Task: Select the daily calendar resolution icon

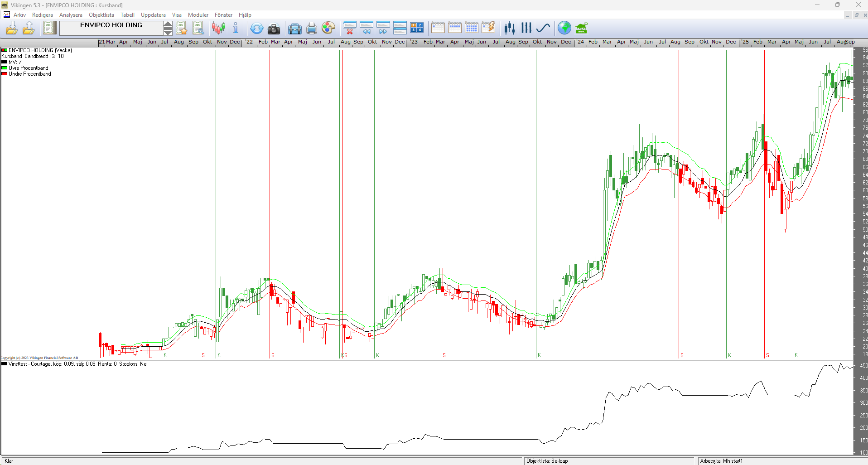Action: (438, 28)
